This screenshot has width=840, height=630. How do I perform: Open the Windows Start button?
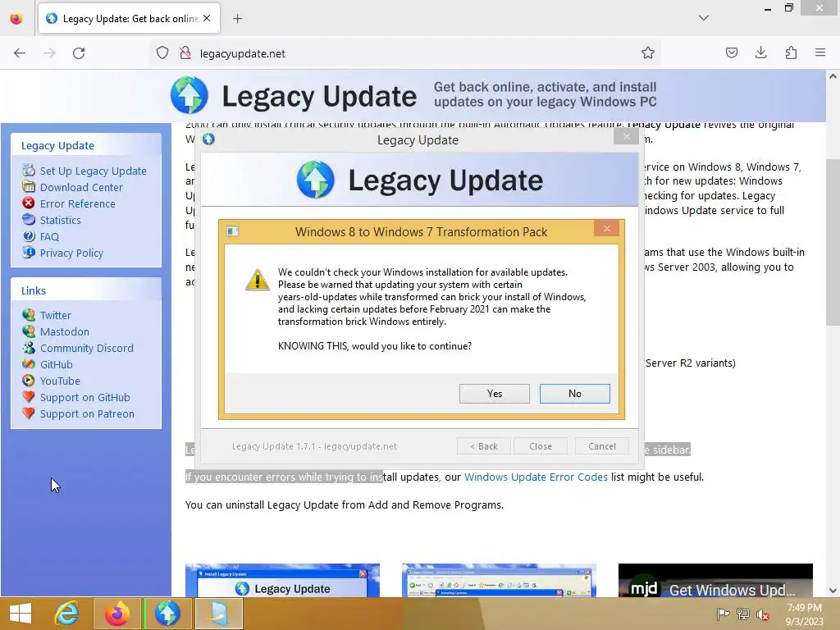[x=21, y=614]
